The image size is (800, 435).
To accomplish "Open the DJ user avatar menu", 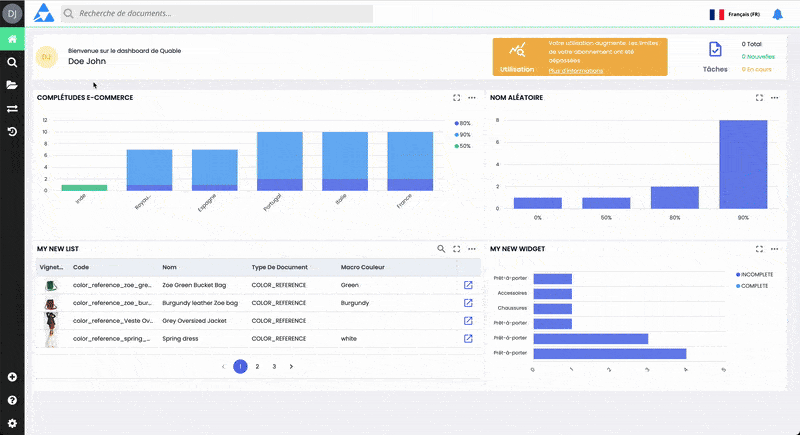I will (x=12, y=14).
